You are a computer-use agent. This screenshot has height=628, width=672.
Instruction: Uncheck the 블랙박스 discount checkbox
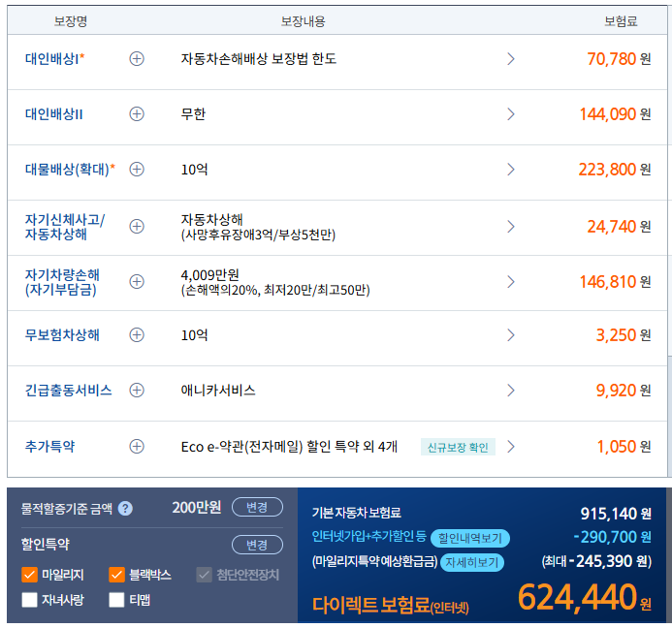[x=116, y=575]
